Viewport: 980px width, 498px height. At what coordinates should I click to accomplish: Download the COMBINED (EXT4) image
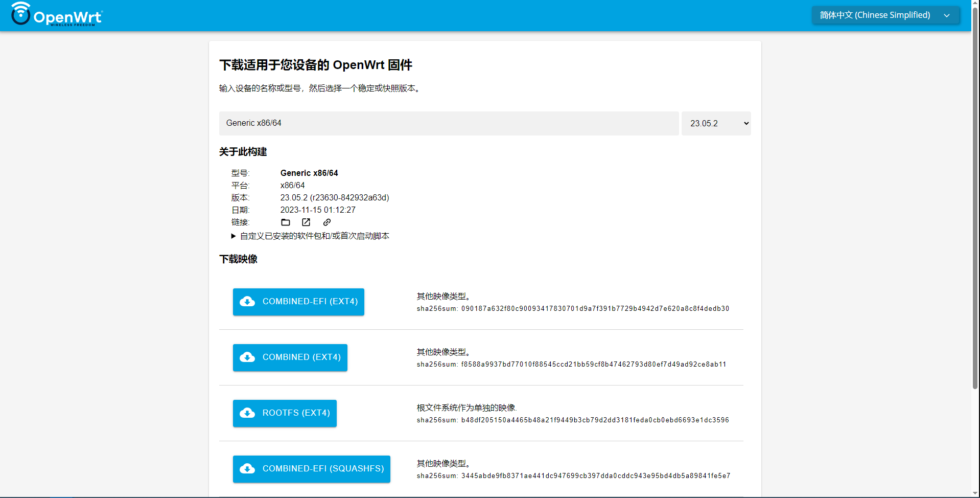click(290, 357)
